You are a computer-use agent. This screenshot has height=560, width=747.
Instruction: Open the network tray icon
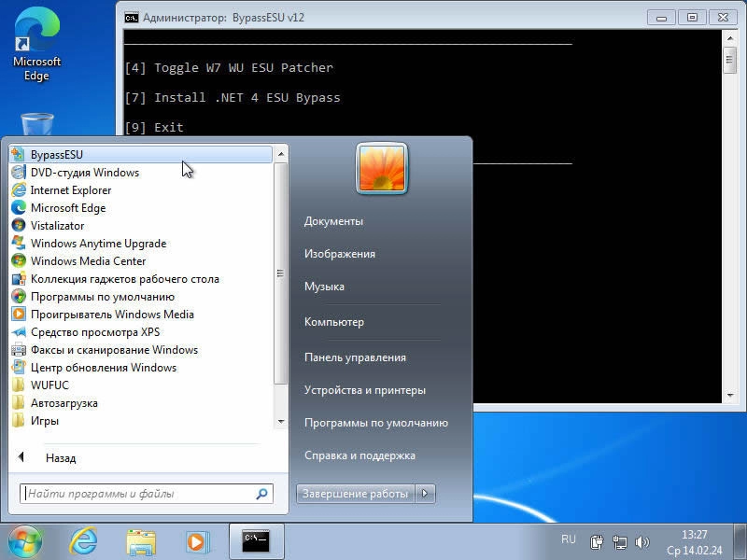point(619,541)
